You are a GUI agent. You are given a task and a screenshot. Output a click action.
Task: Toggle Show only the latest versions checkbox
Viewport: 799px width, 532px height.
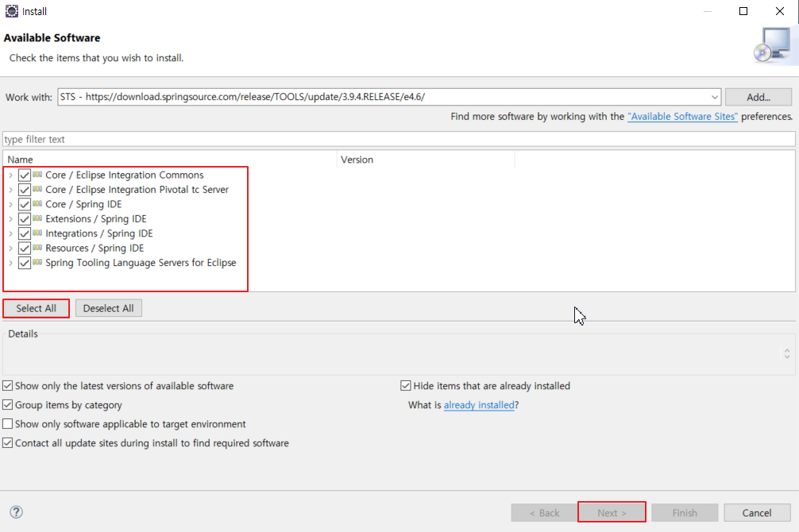click(8, 386)
